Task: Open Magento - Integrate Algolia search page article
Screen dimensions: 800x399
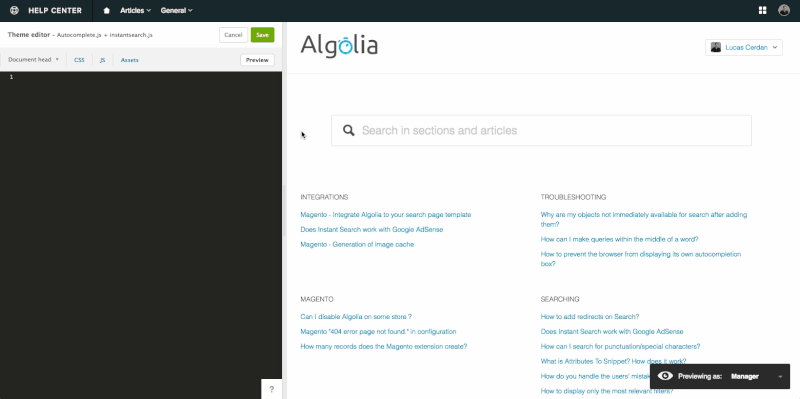Action: [386, 215]
